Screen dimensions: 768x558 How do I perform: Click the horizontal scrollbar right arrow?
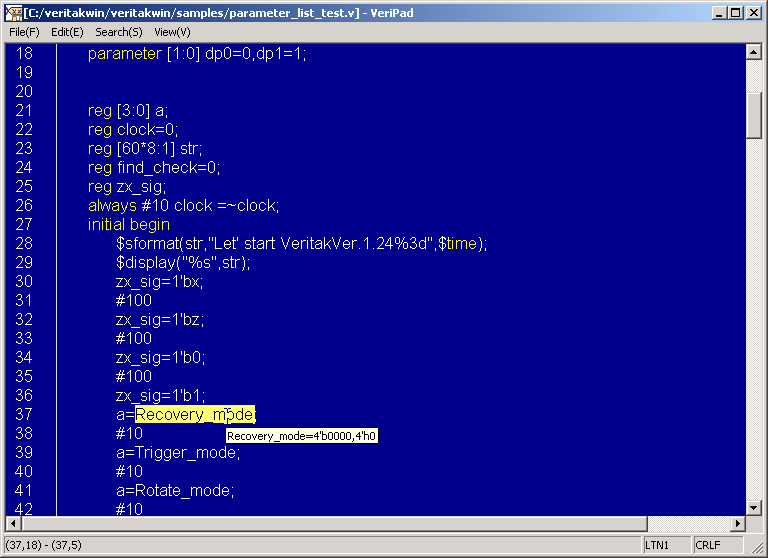(x=739, y=524)
